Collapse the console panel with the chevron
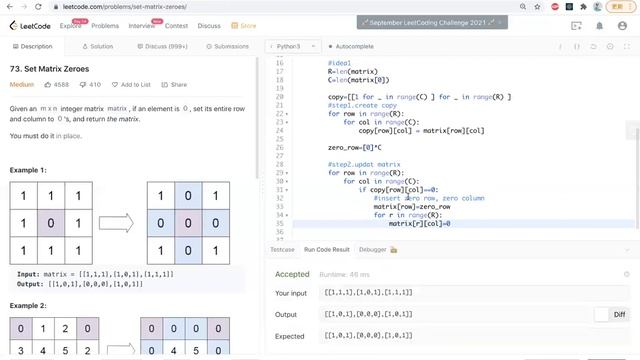 (x=627, y=250)
